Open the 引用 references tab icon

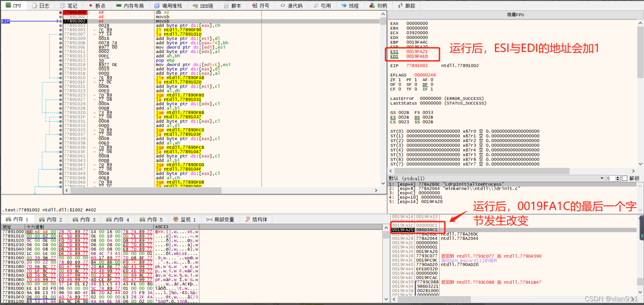pyautogui.click(x=316, y=6)
